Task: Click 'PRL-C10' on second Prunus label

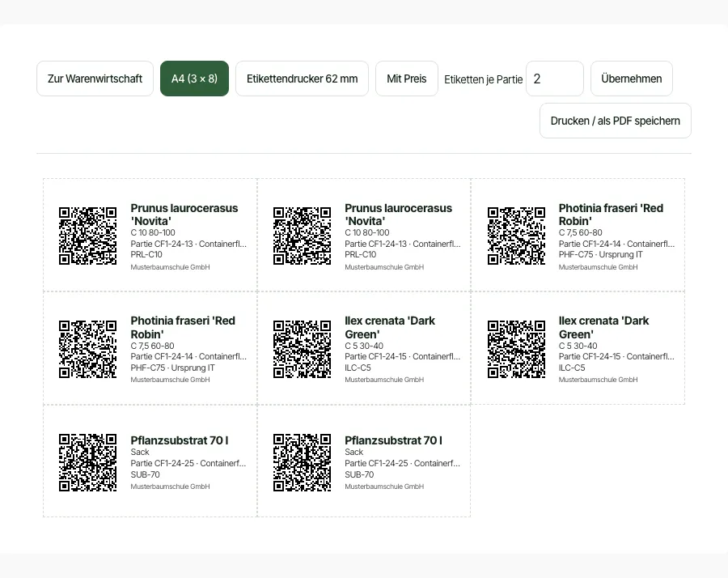Action: point(360,255)
